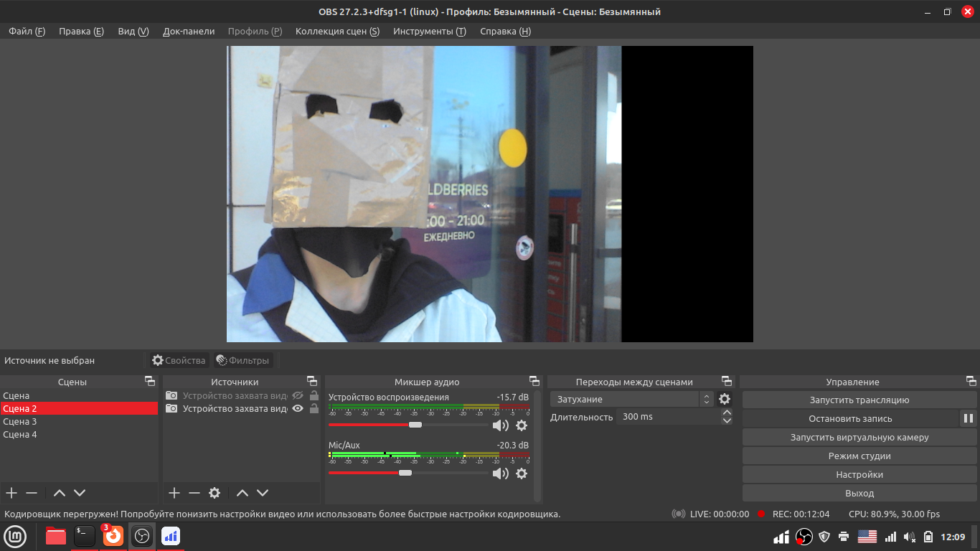
Task: Increase the transition duration with up arrow
Action: pos(727,413)
